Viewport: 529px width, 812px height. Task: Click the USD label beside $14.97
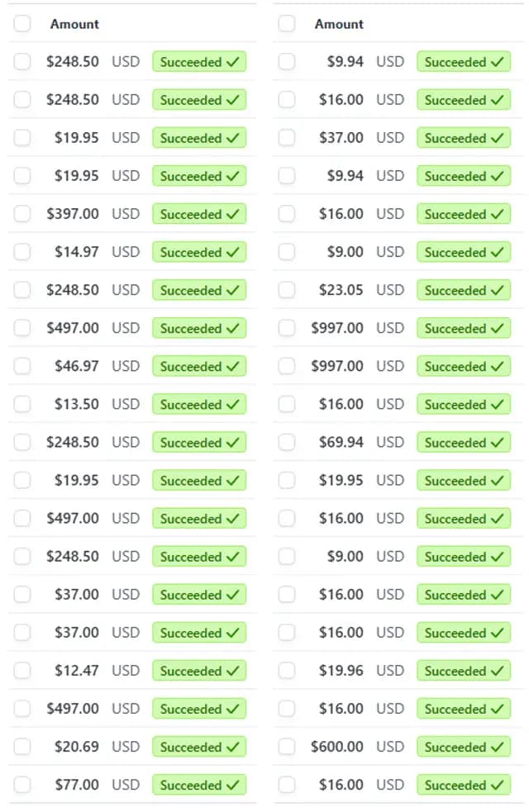click(126, 252)
